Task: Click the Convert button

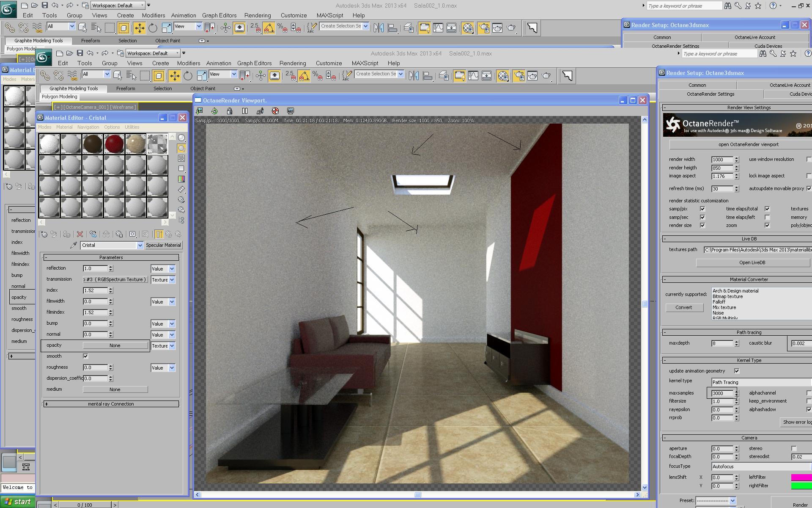Action: point(683,307)
